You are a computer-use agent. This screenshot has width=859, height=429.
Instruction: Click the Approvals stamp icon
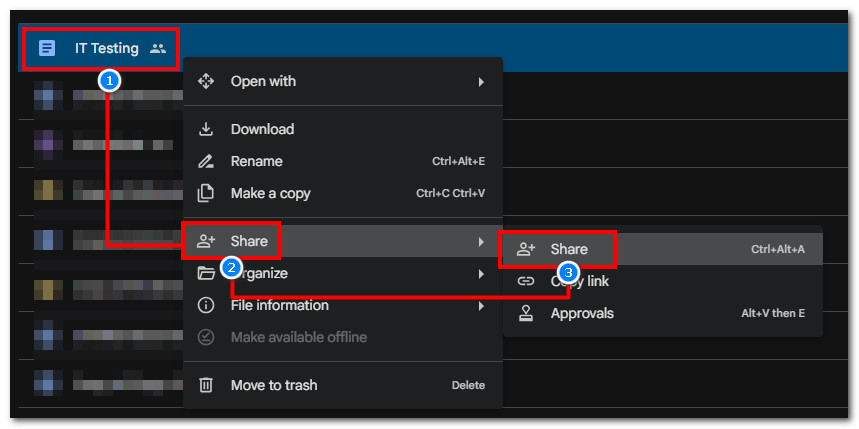click(x=525, y=313)
